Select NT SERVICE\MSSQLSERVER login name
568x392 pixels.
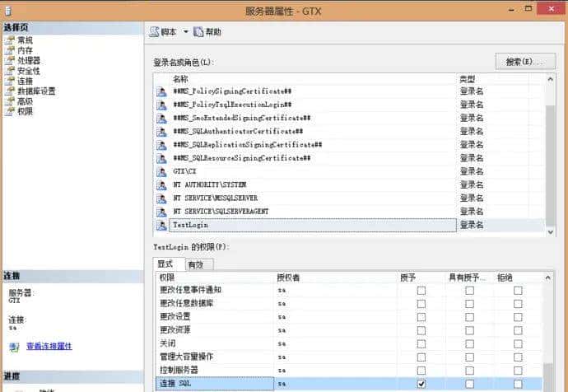(x=215, y=198)
